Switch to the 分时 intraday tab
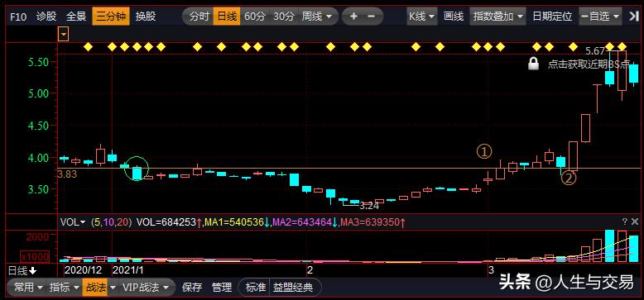The height and width of the screenshot is (300, 644). (x=199, y=17)
